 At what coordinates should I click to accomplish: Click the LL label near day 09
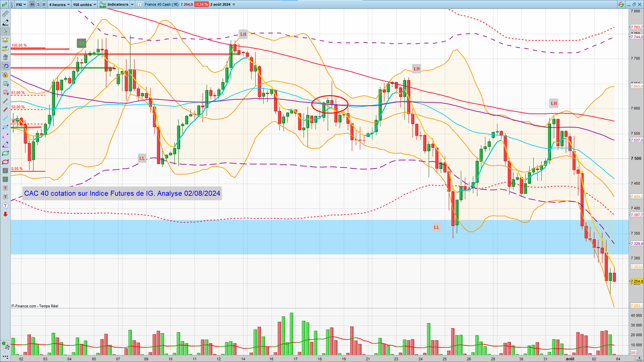142,158
